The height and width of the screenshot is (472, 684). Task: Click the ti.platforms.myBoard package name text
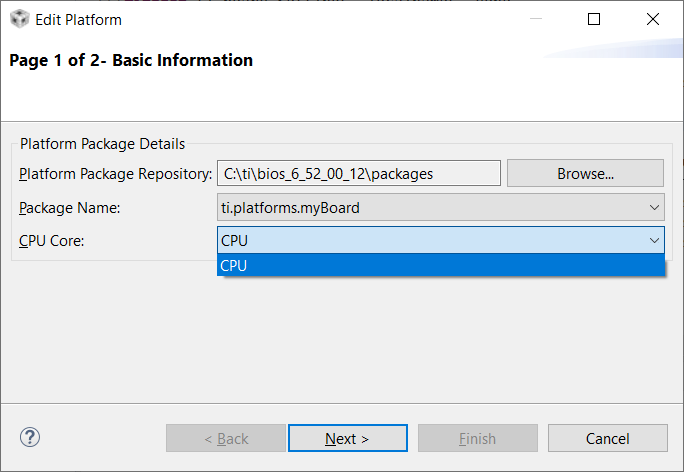point(290,207)
